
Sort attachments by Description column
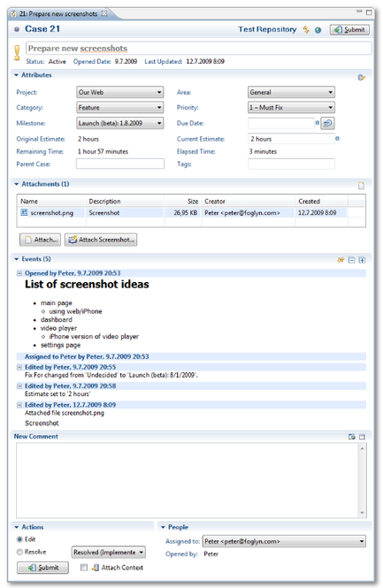click(x=125, y=201)
